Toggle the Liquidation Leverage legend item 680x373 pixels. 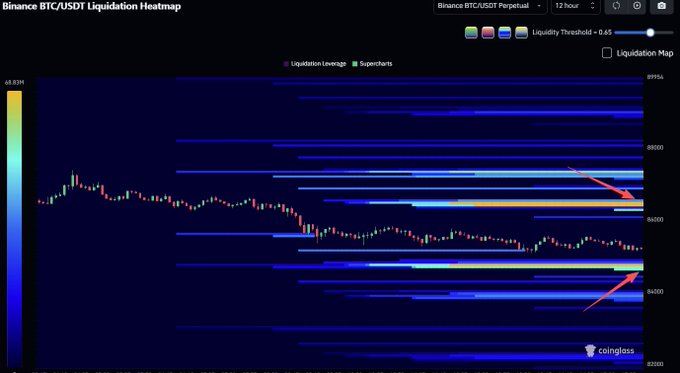click(315, 64)
